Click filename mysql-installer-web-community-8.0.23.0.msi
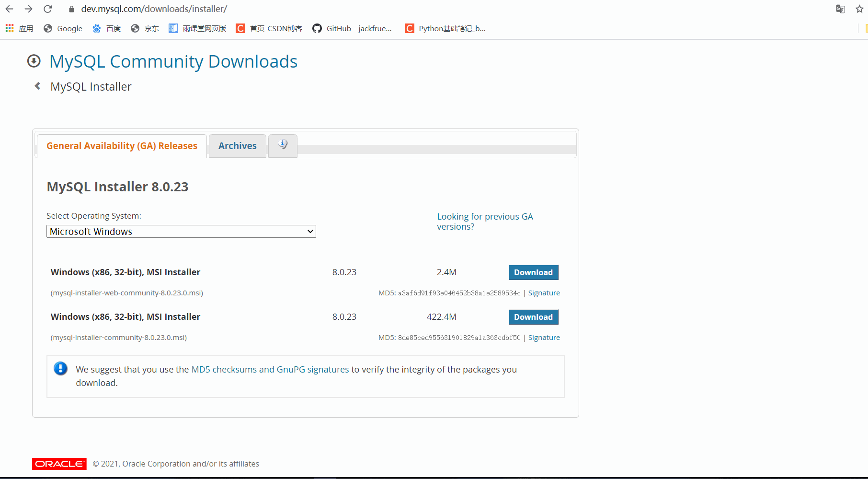 (127, 293)
